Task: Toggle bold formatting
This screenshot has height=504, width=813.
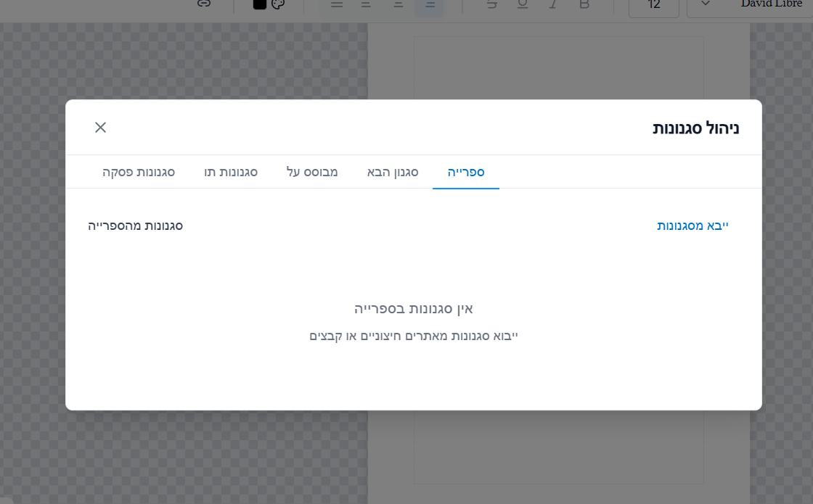Action: click(584, 4)
